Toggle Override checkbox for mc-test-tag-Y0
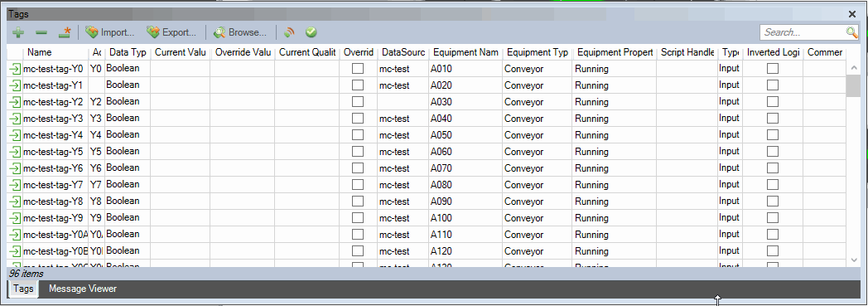 [358, 69]
